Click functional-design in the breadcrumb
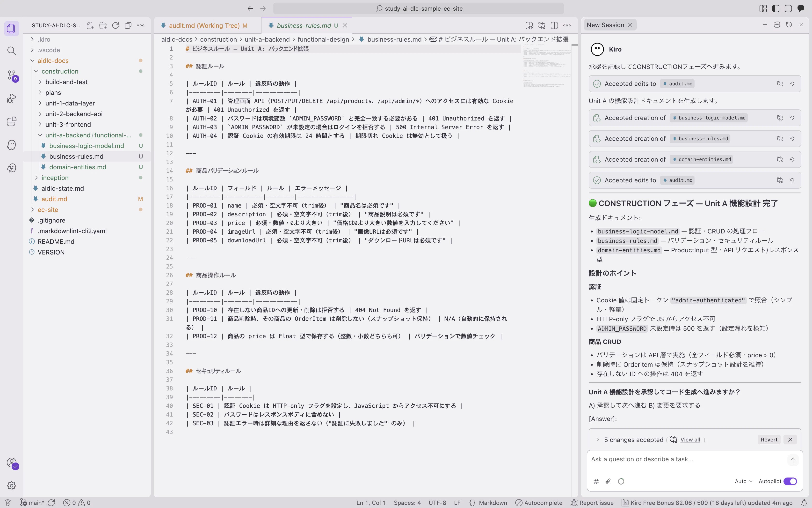 (x=323, y=39)
